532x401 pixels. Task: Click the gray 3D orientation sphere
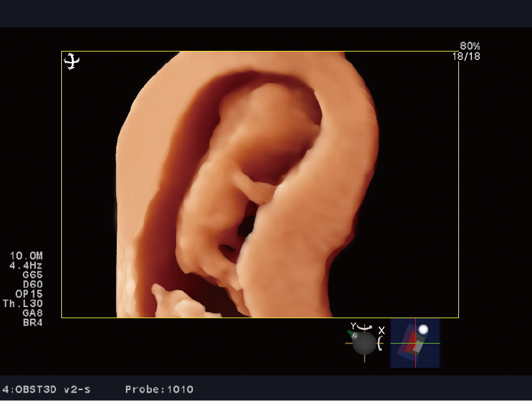(364, 343)
